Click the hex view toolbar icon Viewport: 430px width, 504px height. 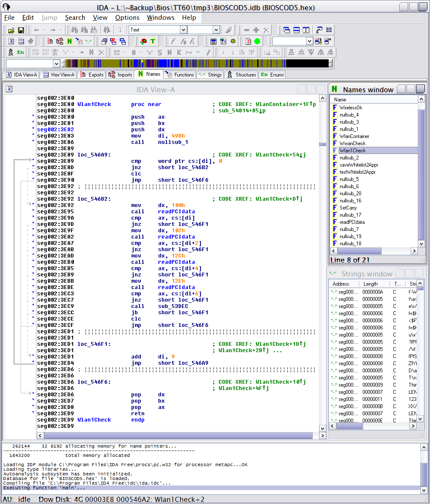coord(21,41)
